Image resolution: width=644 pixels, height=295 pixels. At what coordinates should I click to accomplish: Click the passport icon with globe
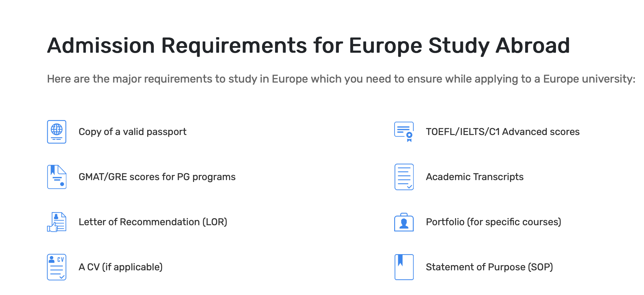coord(57,132)
